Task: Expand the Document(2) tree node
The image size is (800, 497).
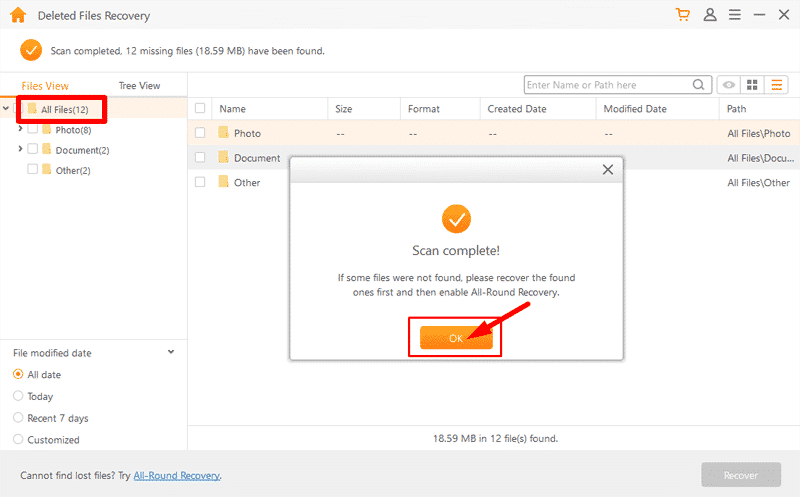Action: [x=20, y=148]
